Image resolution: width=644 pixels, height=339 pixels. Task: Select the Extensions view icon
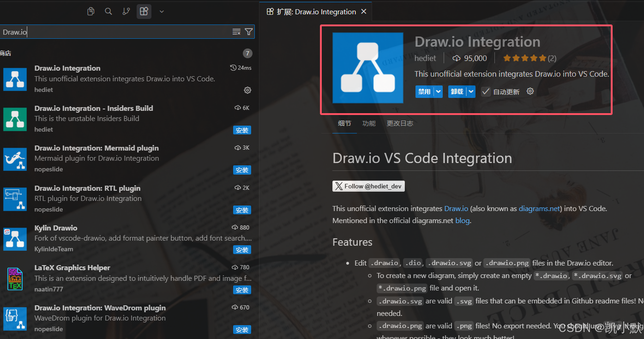click(x=144, y=12)
